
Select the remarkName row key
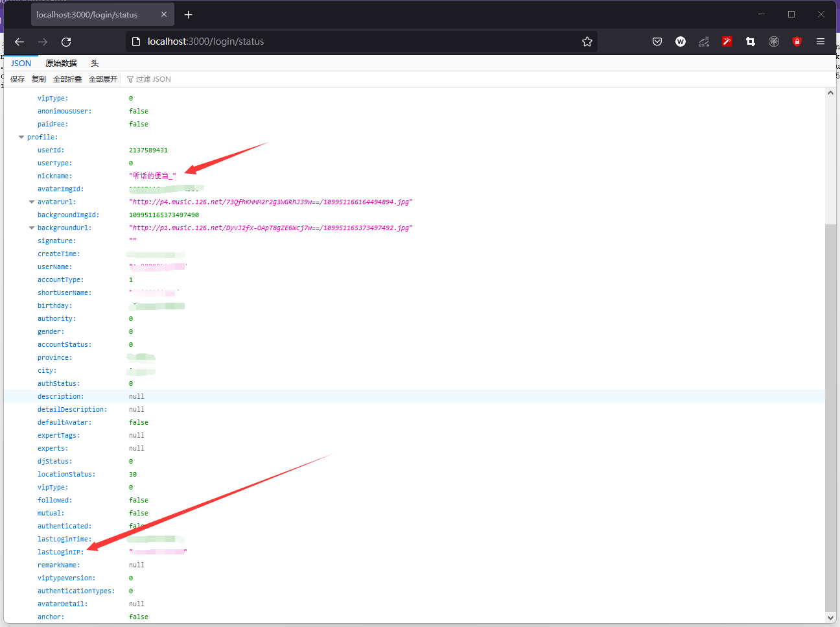[59, 565]
